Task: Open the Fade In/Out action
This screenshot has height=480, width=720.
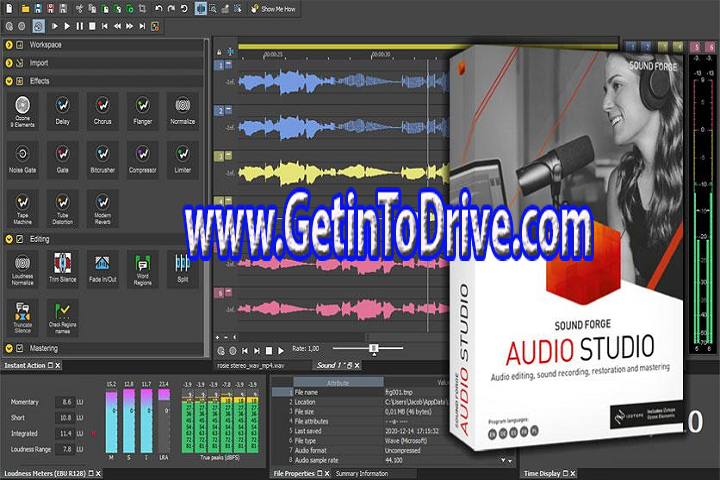Action: (x=102, y=269)
